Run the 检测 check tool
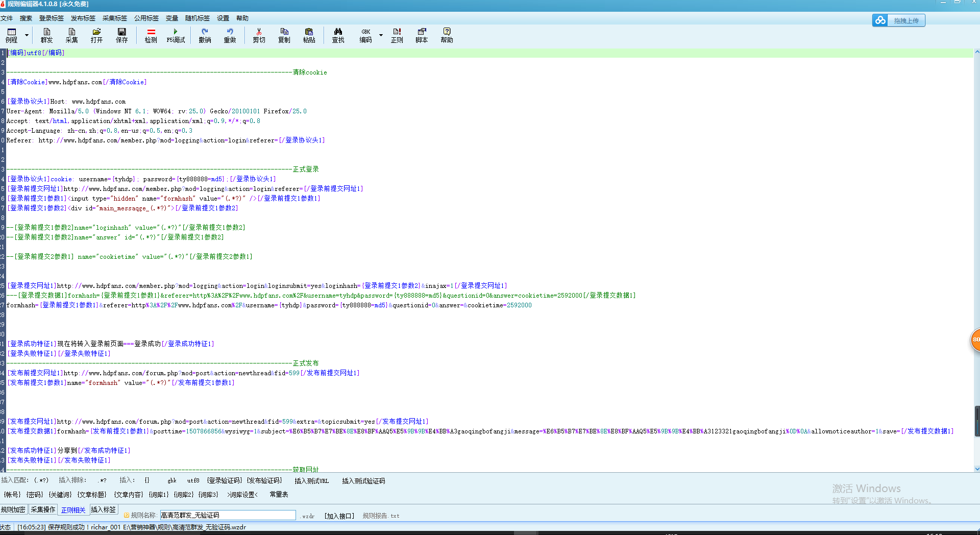The image size is (980, 535). pos(151,35)
